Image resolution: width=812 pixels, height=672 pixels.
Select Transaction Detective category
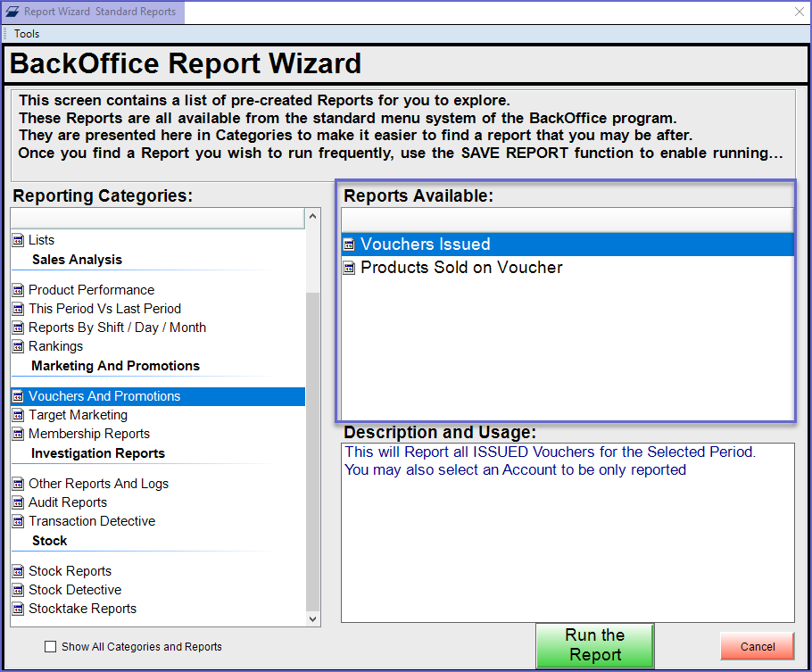(x=91, y=521)
